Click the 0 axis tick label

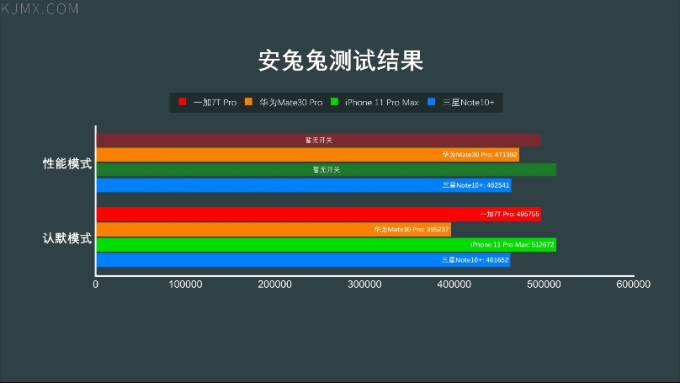(x=95, y=285)
